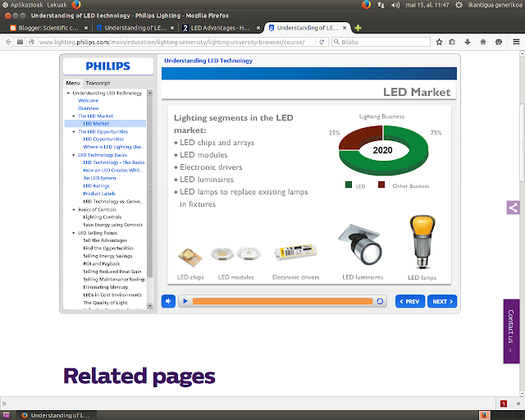Switch to LED Advantages browser tab
This screenshot has height=420, width=525.
[x=221, y=28]
